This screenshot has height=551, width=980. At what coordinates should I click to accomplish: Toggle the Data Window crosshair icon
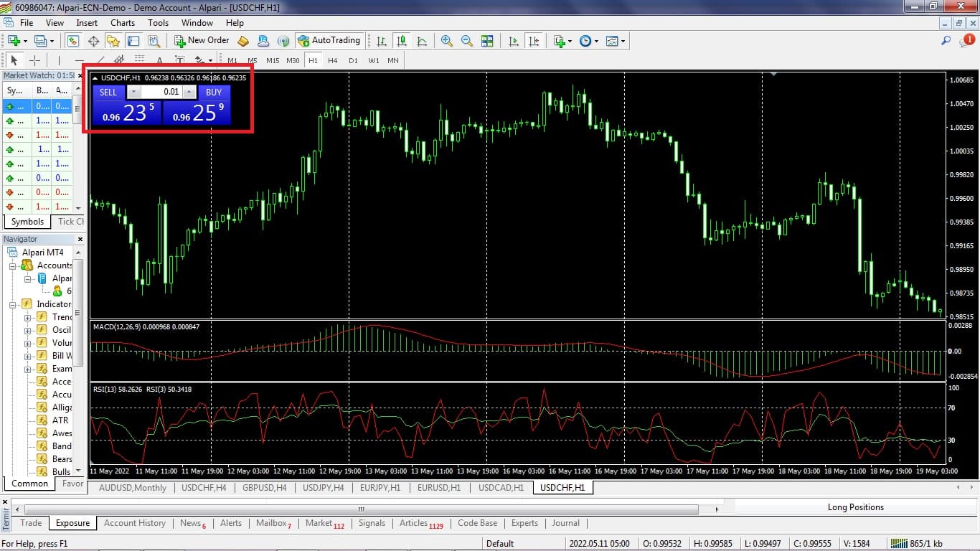pos(93,41)
